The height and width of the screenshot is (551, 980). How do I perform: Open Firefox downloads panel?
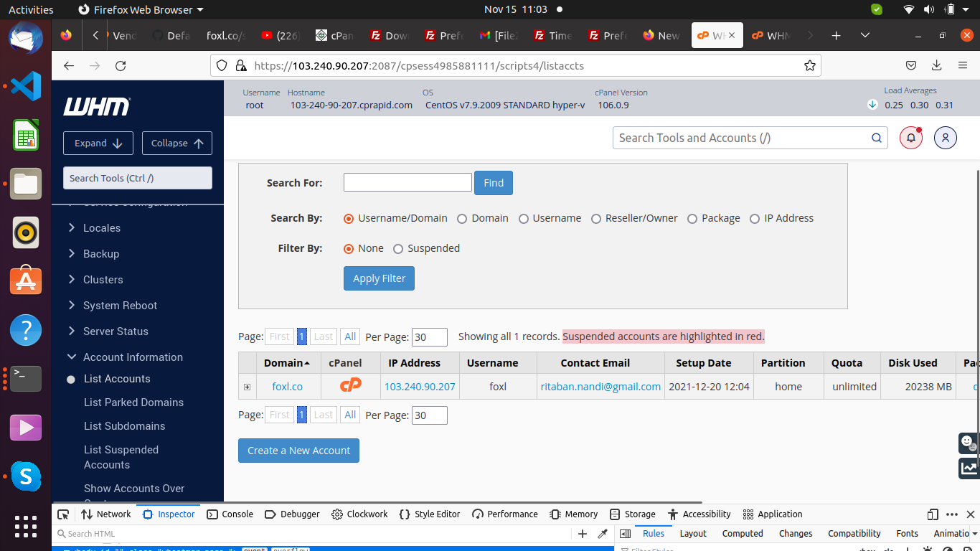(x=936, y=66)
